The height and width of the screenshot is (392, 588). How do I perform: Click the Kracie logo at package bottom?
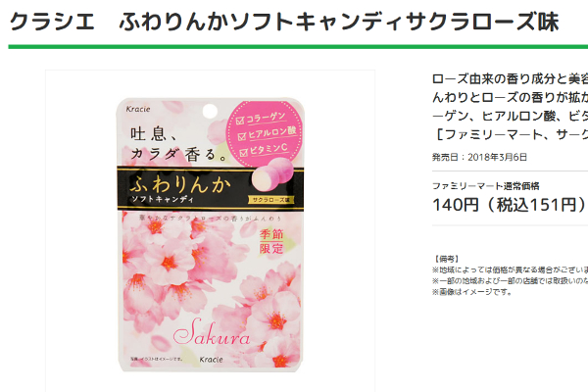(x=211, y=360)
